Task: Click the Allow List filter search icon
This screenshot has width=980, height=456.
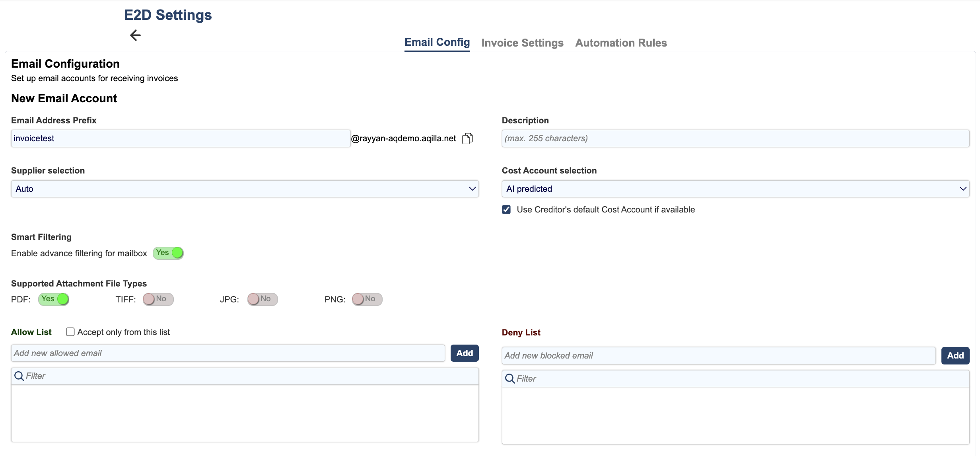Action: tap(19, 376)
